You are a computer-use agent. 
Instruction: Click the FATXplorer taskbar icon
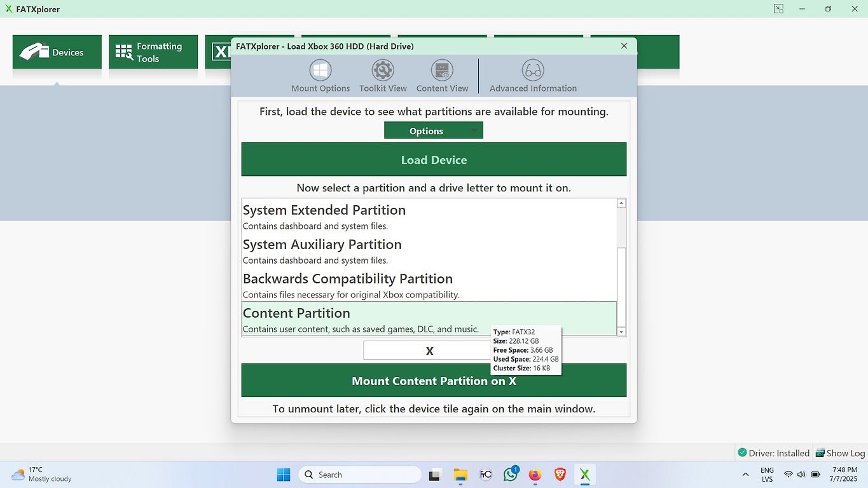click(x=585, y=475)
